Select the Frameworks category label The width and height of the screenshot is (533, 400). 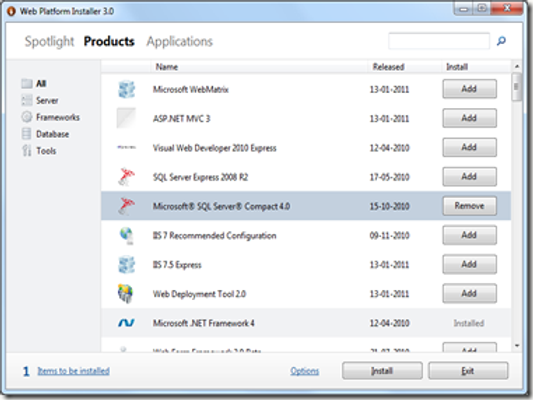click(x=58, y=117)
